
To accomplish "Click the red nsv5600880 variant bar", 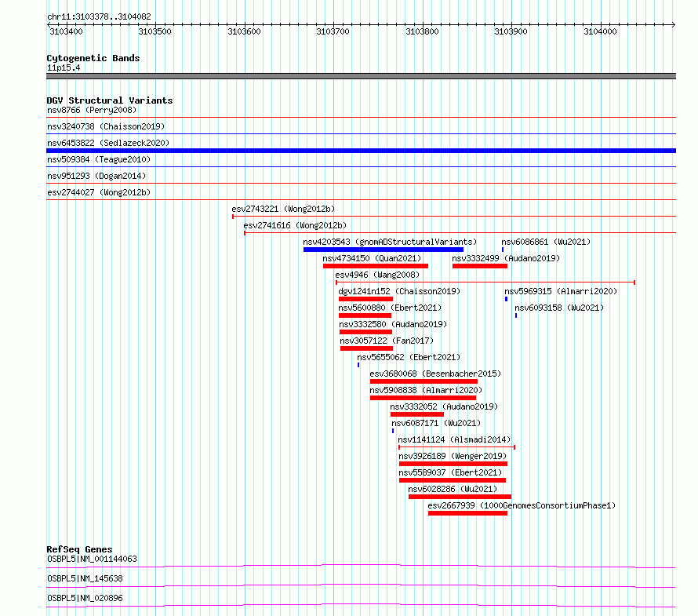I will 365,315.
